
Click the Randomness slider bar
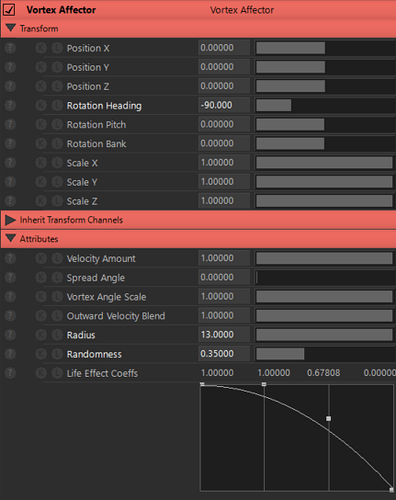click(325, 354)
